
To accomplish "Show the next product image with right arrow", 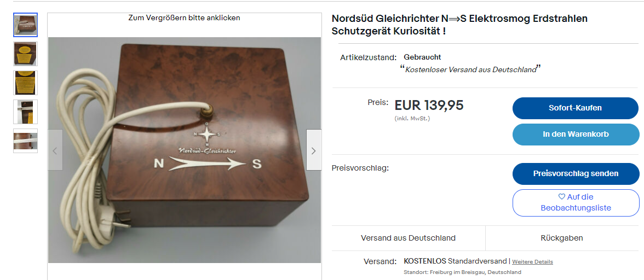I will (x=314, y=150).
